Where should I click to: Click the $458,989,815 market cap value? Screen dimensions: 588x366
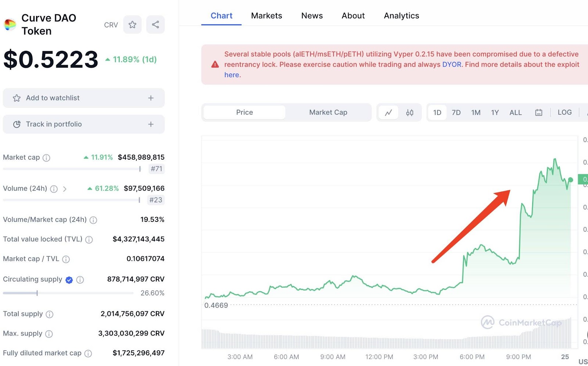click(141, 157)
